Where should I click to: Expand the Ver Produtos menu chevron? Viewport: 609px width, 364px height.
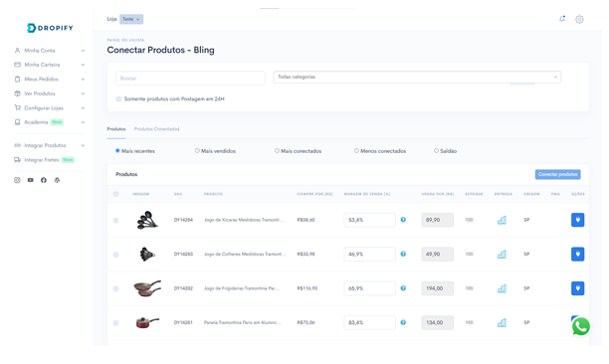[83, 93]
